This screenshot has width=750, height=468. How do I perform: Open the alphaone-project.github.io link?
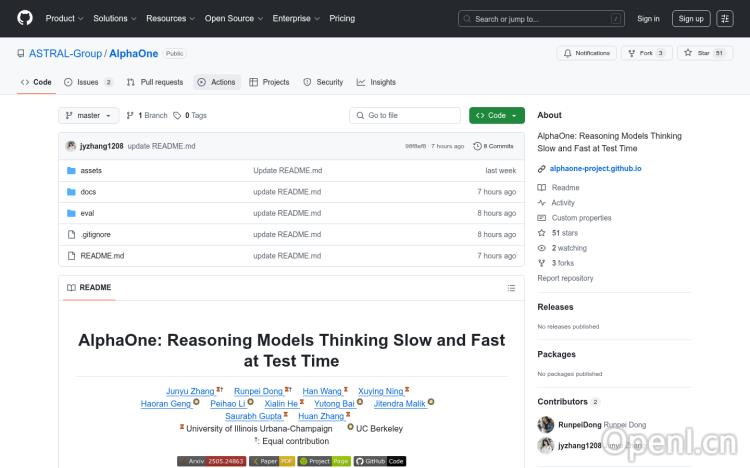pos(596,169)
